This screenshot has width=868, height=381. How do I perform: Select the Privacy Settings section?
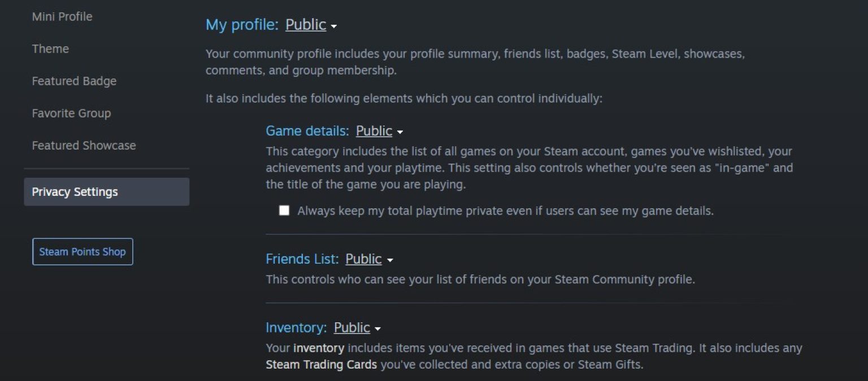[75, 192]
